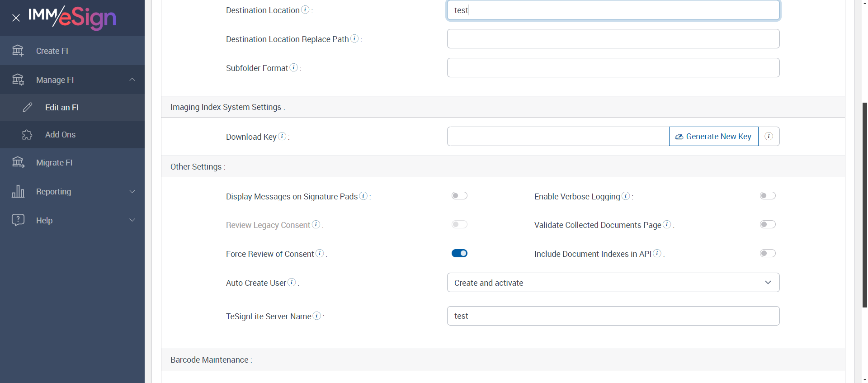
Task: Click info icon next to Subfolder Format
Action: point(294,68)
